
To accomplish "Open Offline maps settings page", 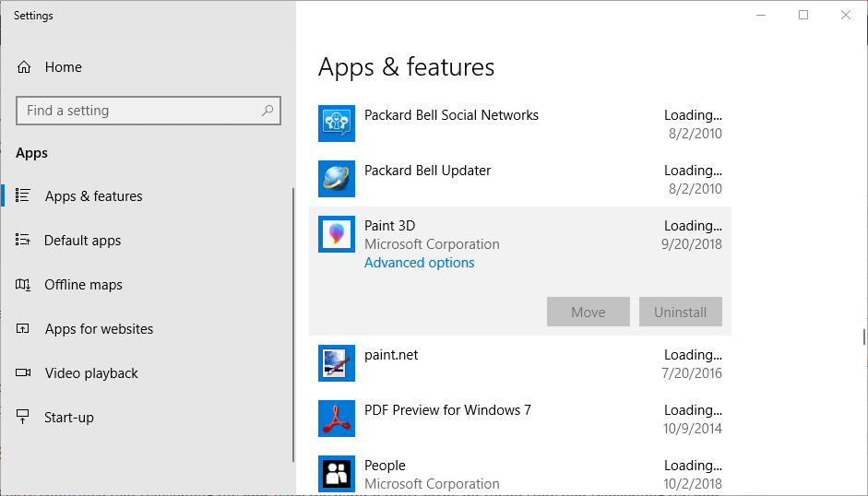I will coord(83,285).
